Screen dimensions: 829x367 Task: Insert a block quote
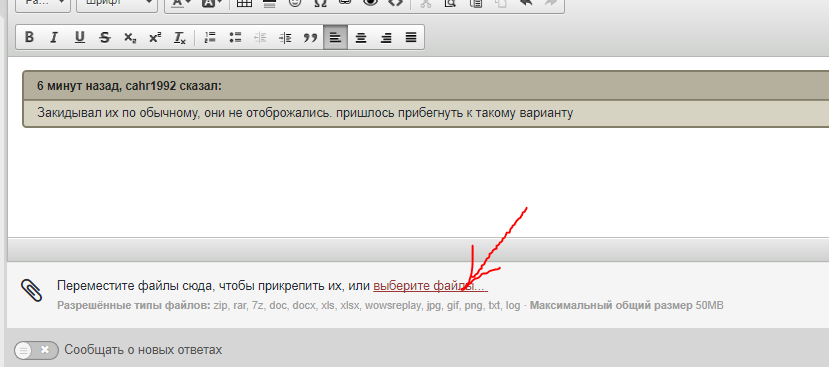[311, 38]
